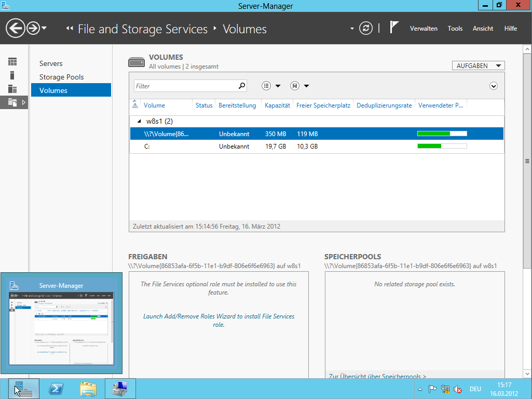Select Storage Pools in the navigation pane
Image resolution: width=532 pixels, height=399 pixels.
coord(61,77)
